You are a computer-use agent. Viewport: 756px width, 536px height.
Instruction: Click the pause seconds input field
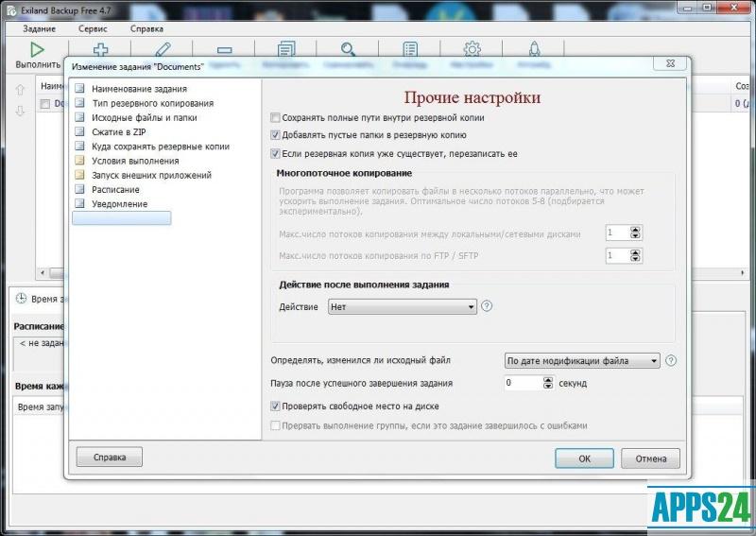tap(523, 384)
